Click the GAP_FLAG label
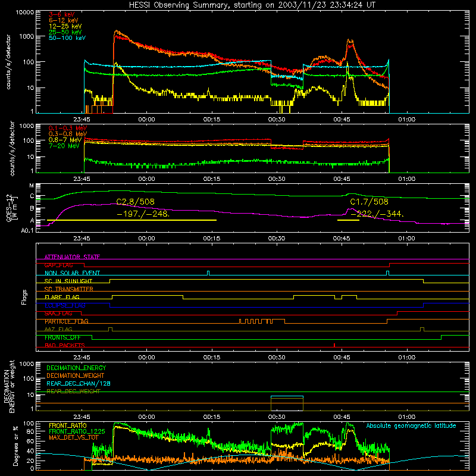Viewport: 476px width, 476px height. point(58,265)
